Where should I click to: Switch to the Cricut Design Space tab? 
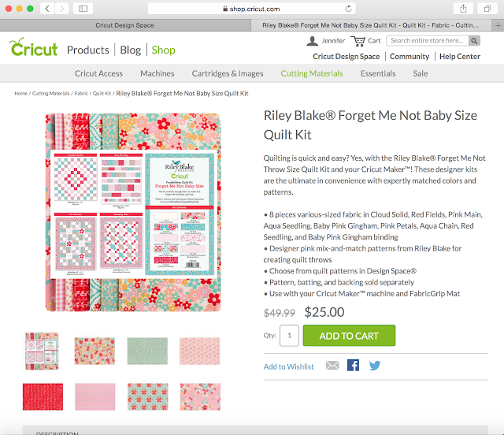click(x=124, y=25)
